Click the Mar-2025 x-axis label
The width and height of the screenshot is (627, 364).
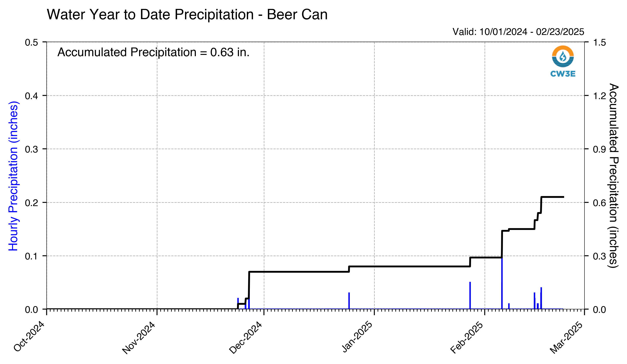click(566, 338)
